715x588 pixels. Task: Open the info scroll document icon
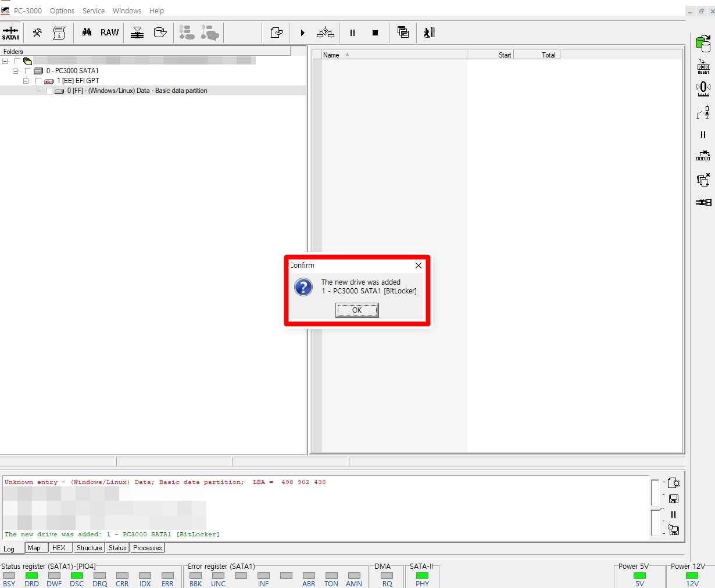point(59,33)
